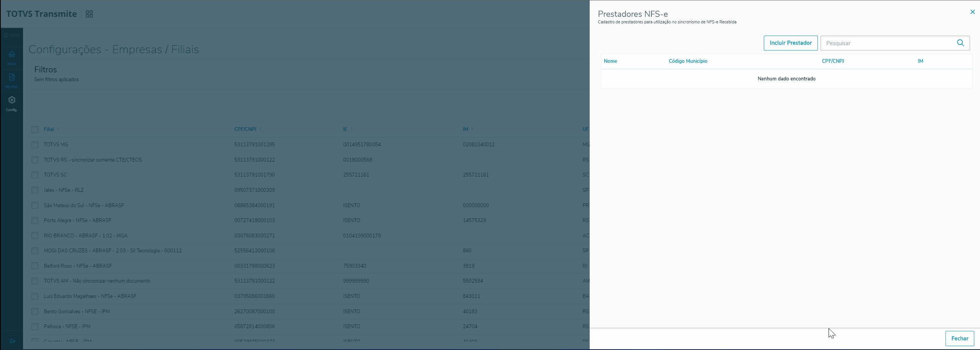Open the Monitor section in the sidebar

tap(12, 81)
